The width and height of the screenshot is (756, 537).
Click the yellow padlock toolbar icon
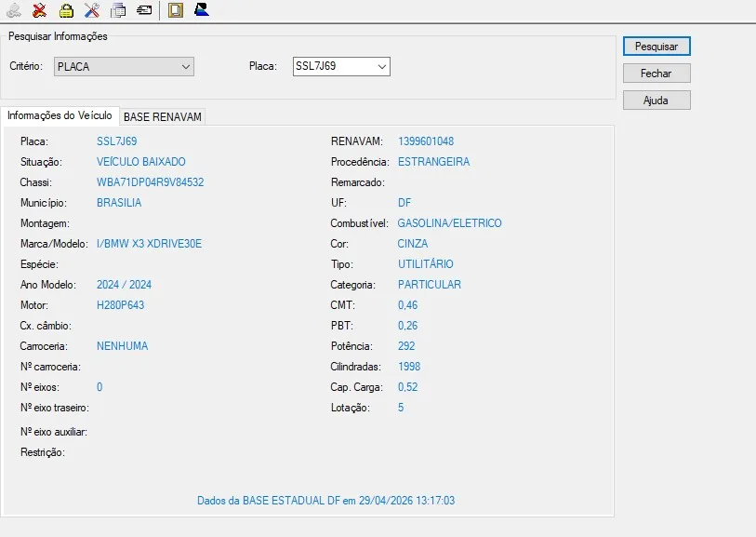(66, 10)
